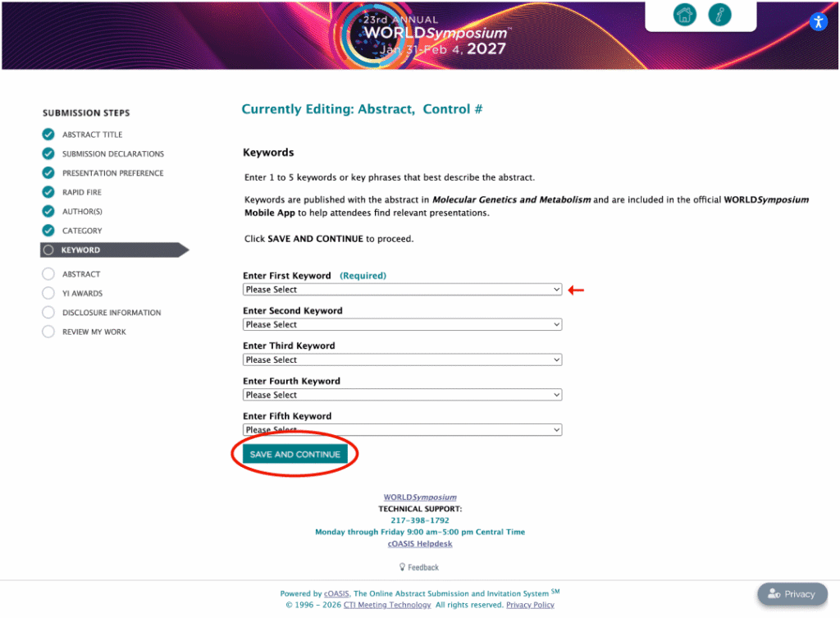
Task: Go to Disclosure Information step
Action: (112, 313)
